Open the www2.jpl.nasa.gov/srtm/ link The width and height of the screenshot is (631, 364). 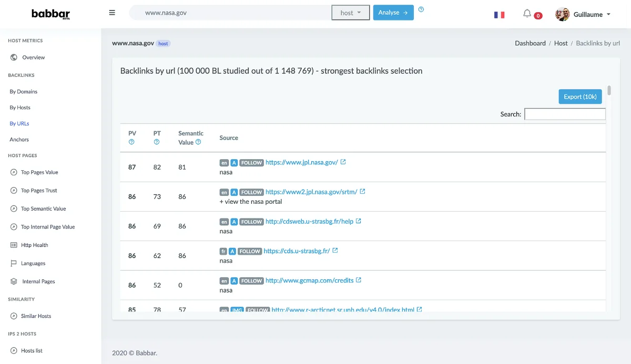pyautogui.click(x=311, y=192)
